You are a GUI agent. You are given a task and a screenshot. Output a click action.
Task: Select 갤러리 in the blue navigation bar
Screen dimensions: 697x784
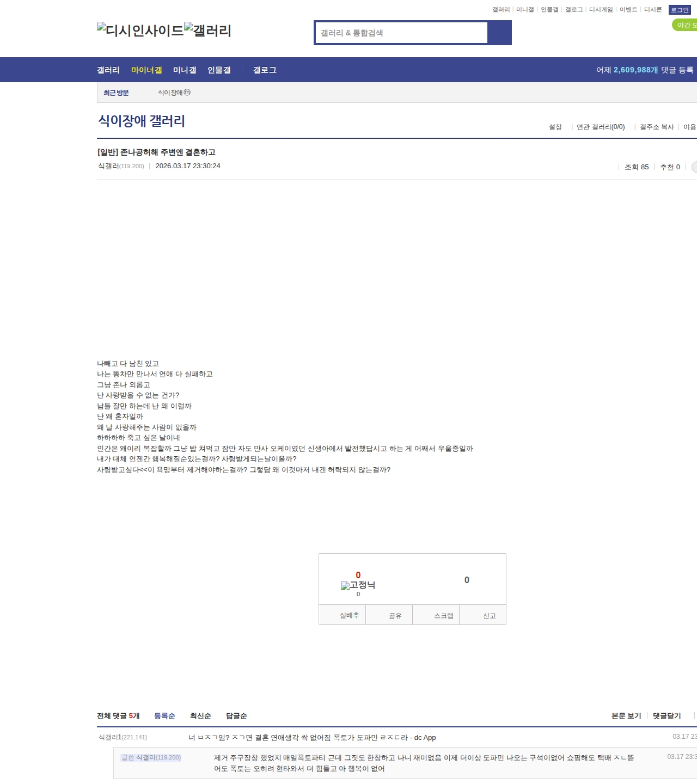click(108, 70)
